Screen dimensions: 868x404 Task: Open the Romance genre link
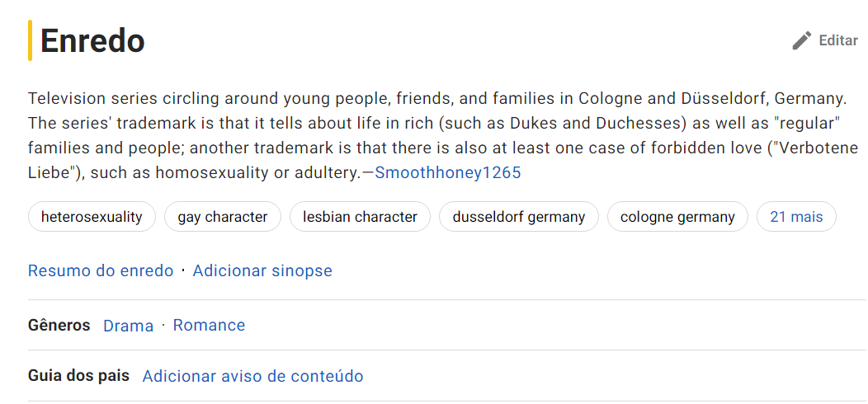tap(209, 326)
